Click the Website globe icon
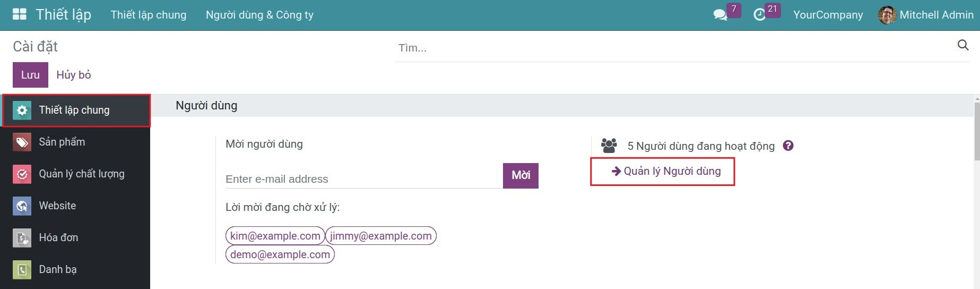 pyautogui.click(x=22, y=206)
